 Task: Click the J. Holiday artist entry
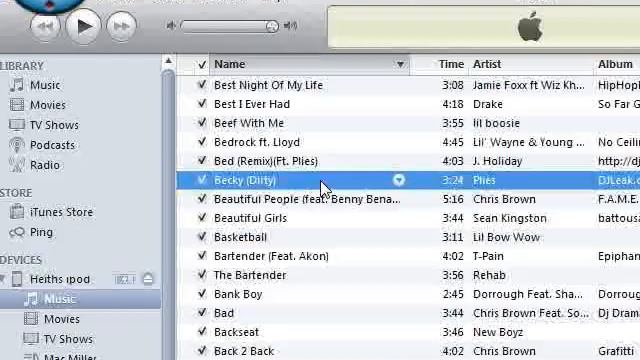(x=498, y=161)
